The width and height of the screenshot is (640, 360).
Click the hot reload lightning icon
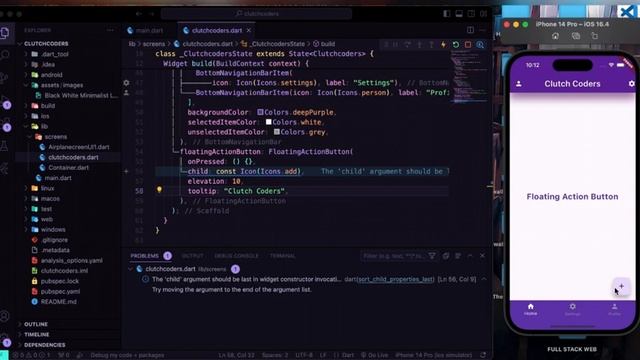[x=443, y=44]
